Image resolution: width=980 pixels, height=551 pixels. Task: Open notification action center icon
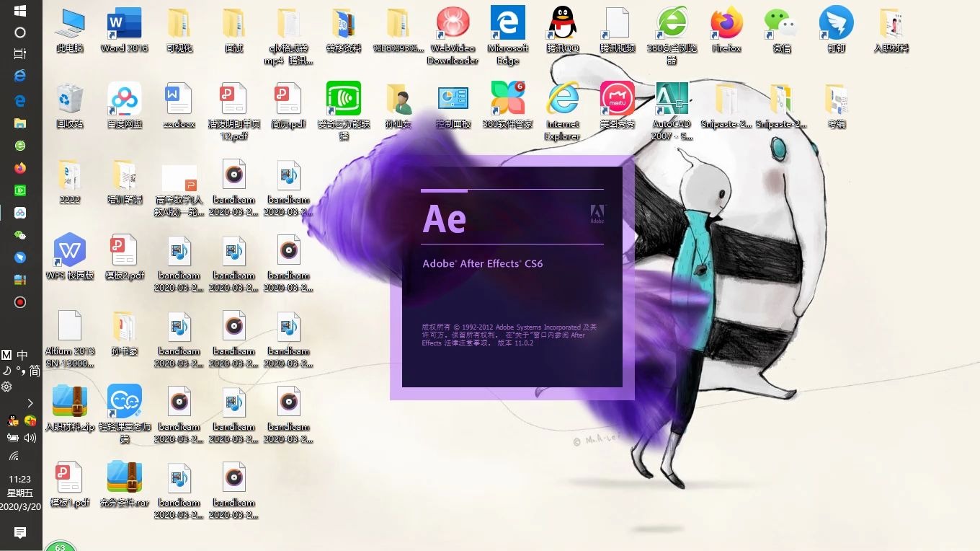click(x=20, y=532)
